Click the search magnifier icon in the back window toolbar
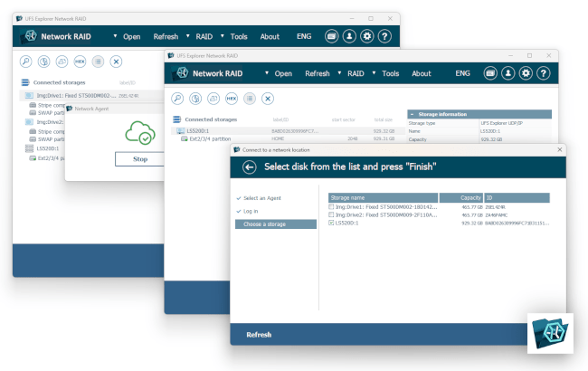 25,62
